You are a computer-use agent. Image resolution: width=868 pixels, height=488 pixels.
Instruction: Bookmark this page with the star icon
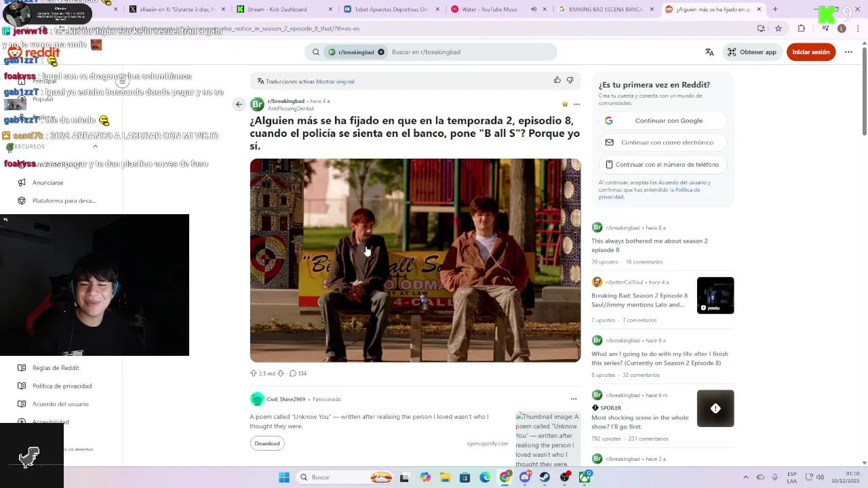pyautogui.click(x=778, y=28)
